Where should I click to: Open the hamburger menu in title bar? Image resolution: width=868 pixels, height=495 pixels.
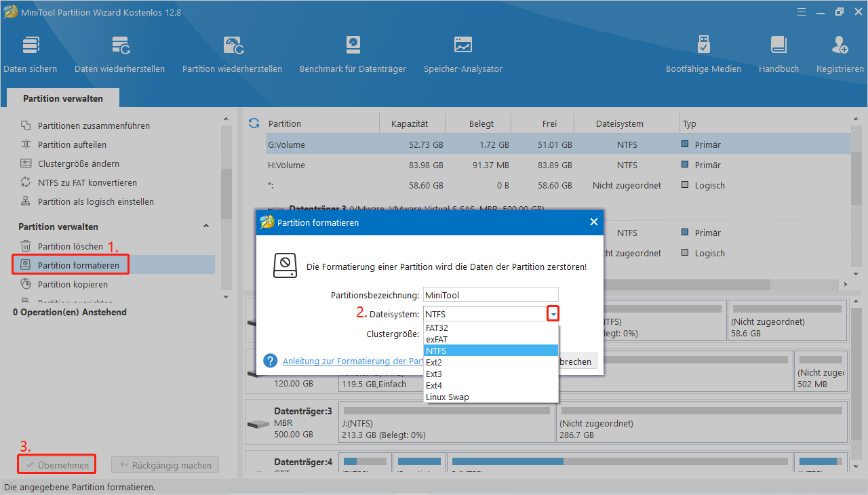801,12
